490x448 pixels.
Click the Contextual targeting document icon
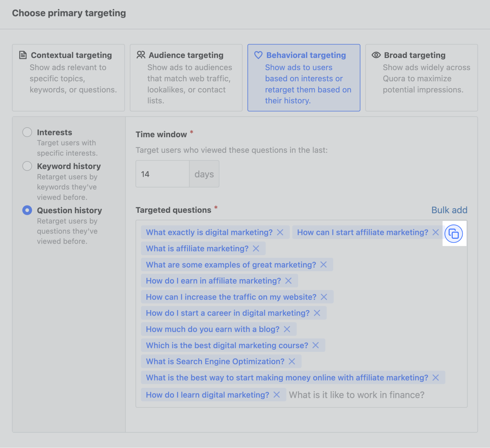coord(23,55)
